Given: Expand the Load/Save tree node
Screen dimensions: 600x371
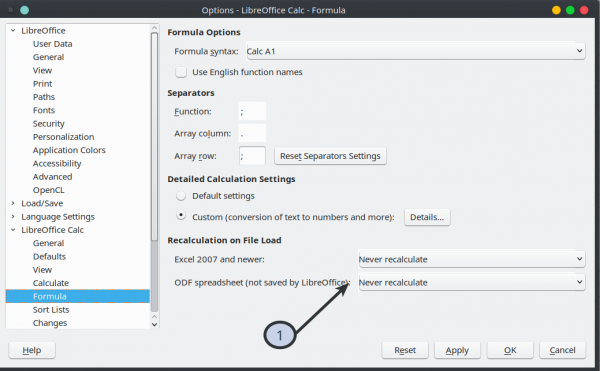Looking at the screenshot, I should [13, 203].
